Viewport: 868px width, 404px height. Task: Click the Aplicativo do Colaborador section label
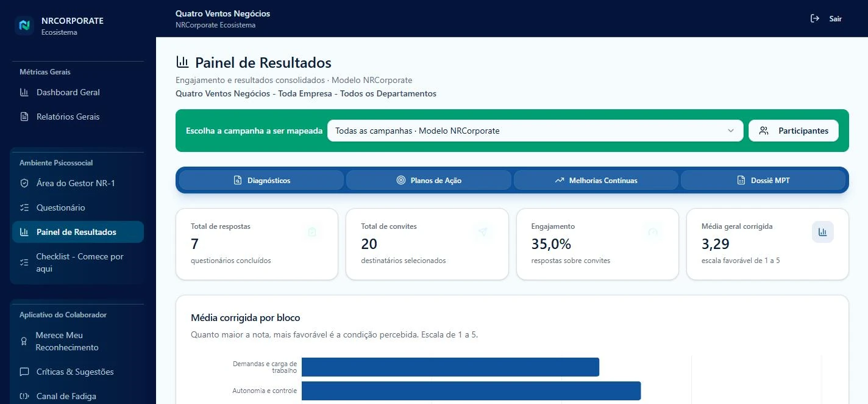tap(63, 315)
